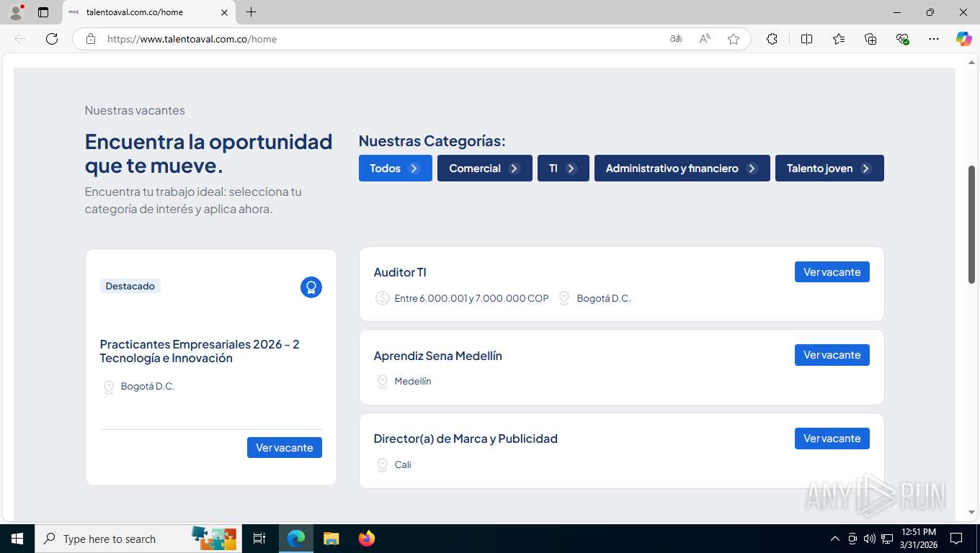The image size is (980, 553).
Task: Open a new tab with plus
Action: 251,12
